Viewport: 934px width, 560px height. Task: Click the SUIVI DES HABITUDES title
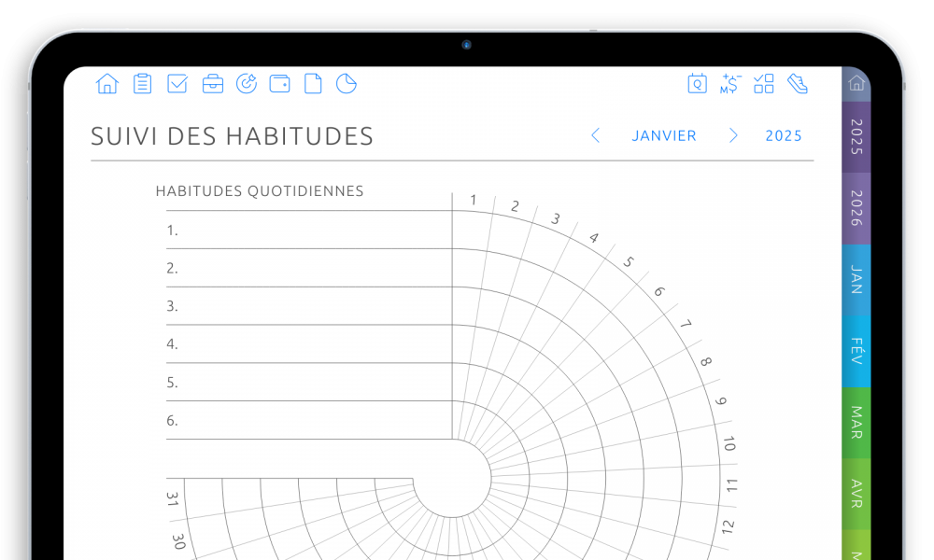point(232,136)
